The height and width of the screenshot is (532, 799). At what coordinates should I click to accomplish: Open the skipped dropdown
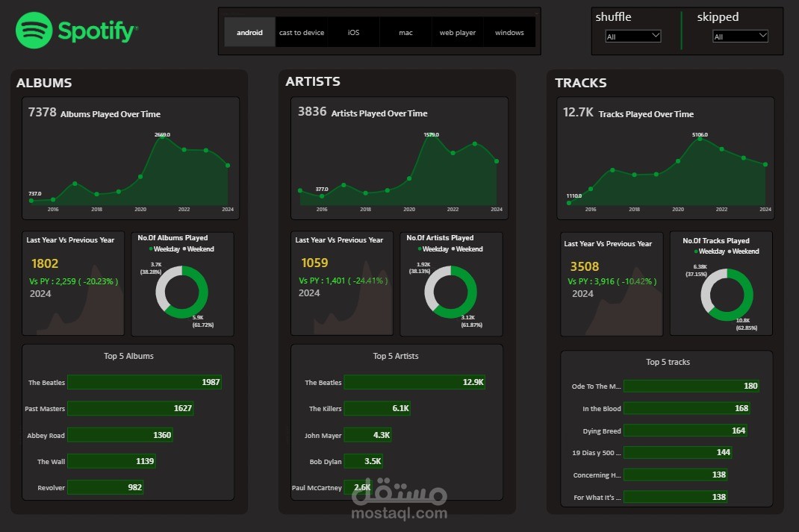coord(740,36)
